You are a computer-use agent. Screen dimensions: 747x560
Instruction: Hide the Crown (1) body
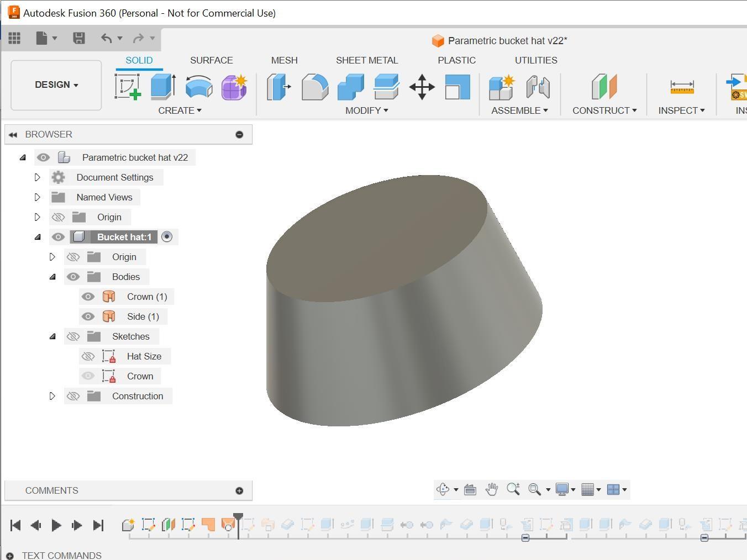pyautogui.click(x=88, y=297)
